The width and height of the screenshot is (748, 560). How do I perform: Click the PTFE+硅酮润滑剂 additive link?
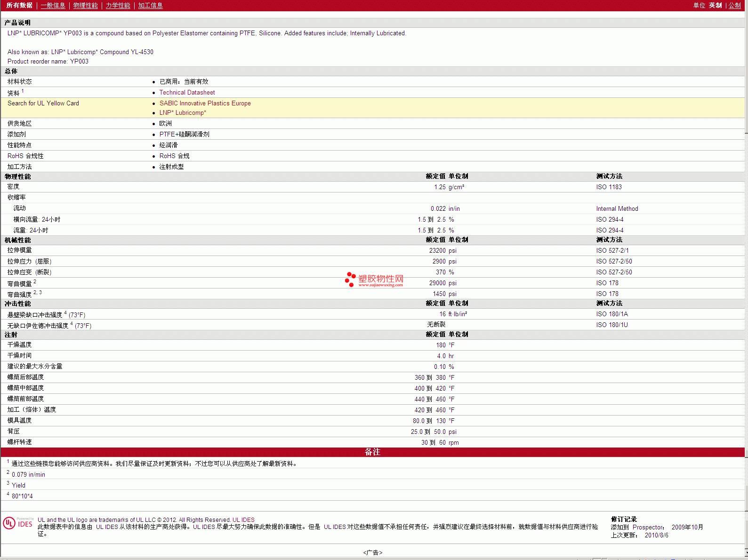[184, 135]
